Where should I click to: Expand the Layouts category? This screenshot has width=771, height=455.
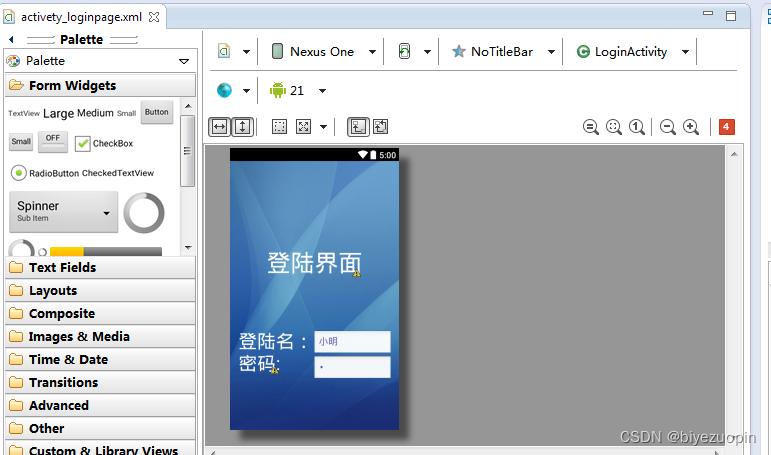tap(100, 290)
